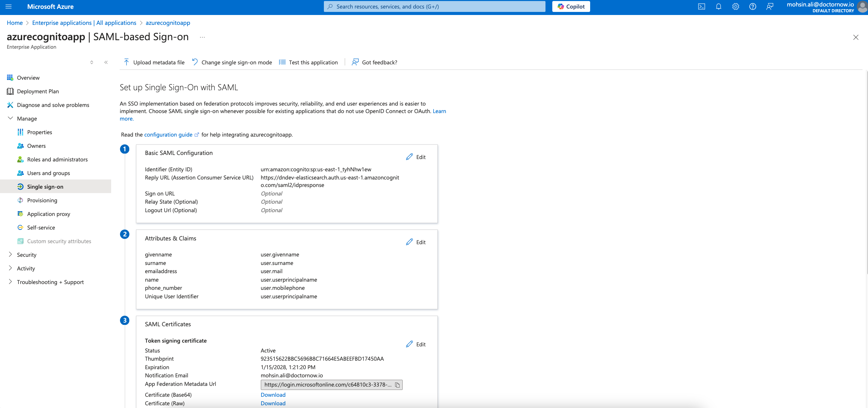
Task: Click the Edit pencil for Attributes & Claims
Action: pyautogui.click(x=416, y=242)
